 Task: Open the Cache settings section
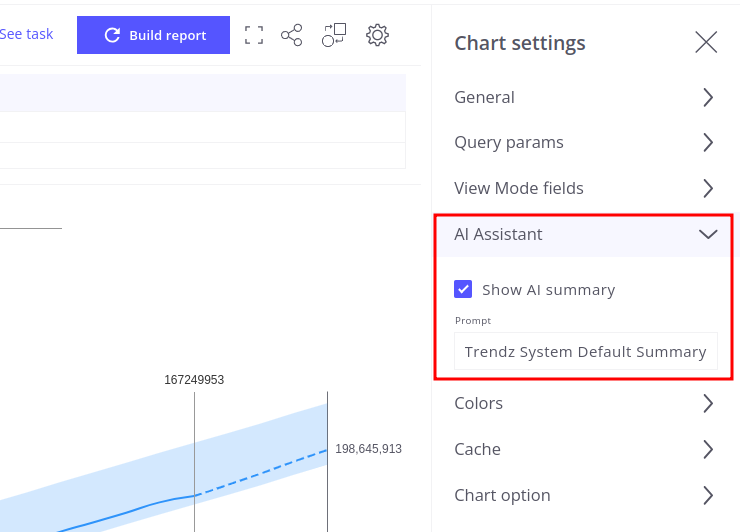(x=585, y=449)
